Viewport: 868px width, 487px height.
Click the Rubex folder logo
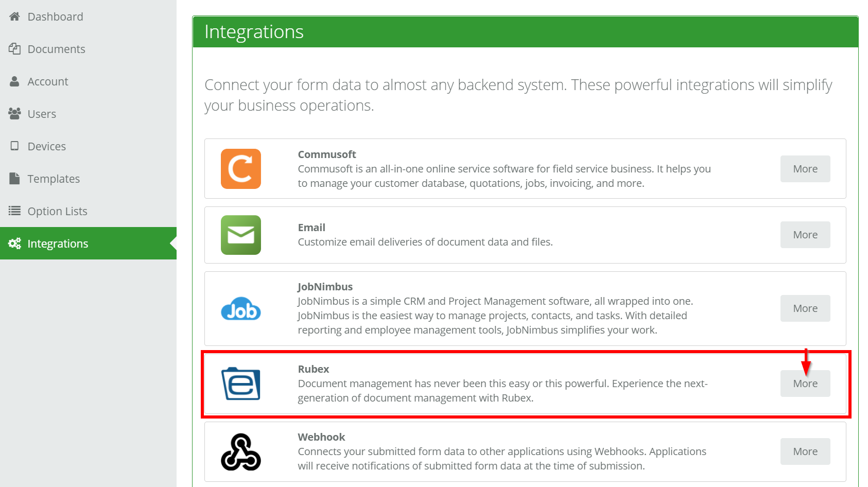click(241, 384)
